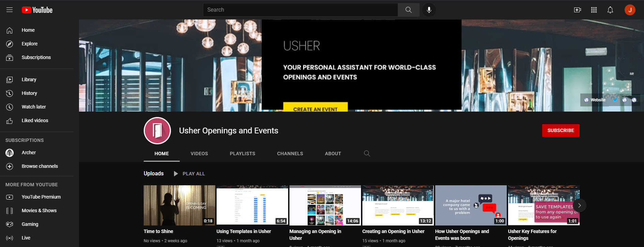644x247 pixels.
Task: Open the Website banner link
Action: click(595, 100)
